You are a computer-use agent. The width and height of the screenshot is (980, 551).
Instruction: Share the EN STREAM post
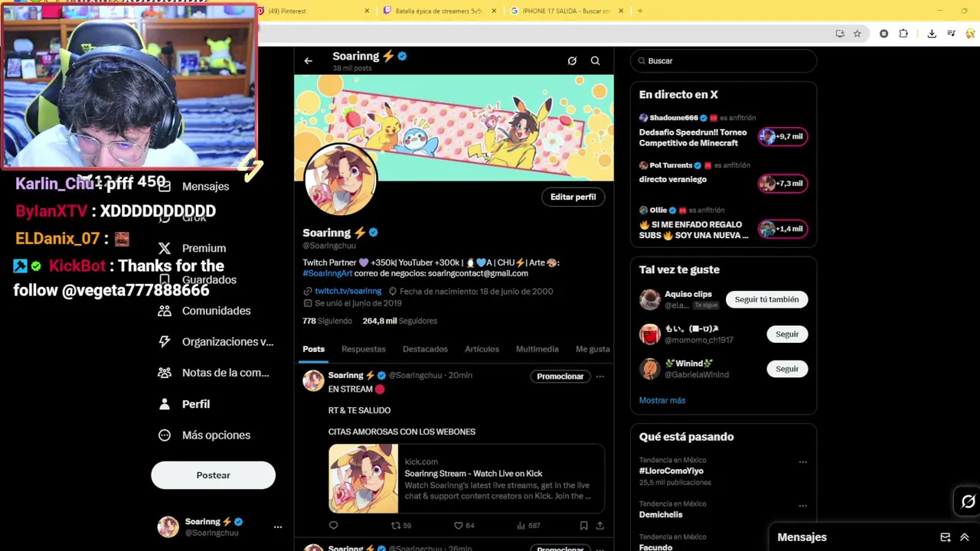point(599,526)
